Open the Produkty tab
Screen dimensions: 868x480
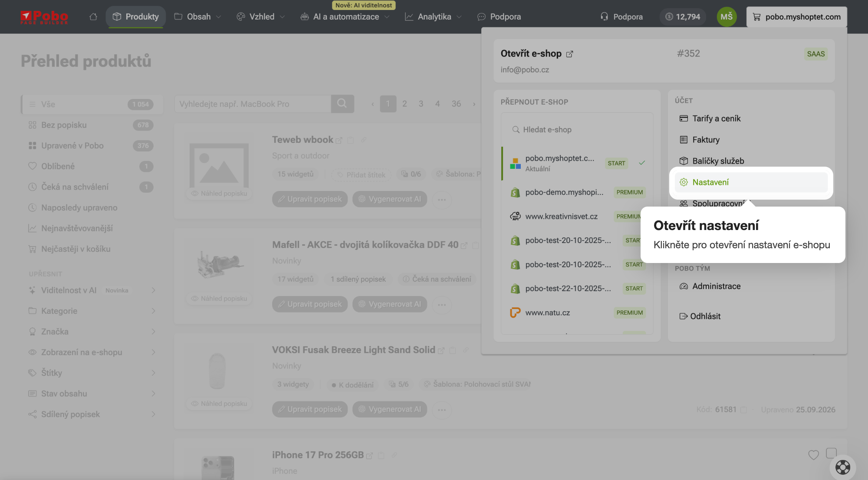pos(136,16)
